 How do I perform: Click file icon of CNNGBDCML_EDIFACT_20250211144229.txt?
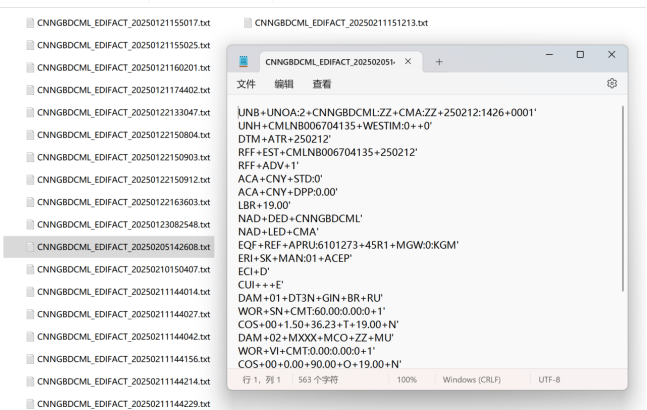pyautogui.click(x=29, y=403)
